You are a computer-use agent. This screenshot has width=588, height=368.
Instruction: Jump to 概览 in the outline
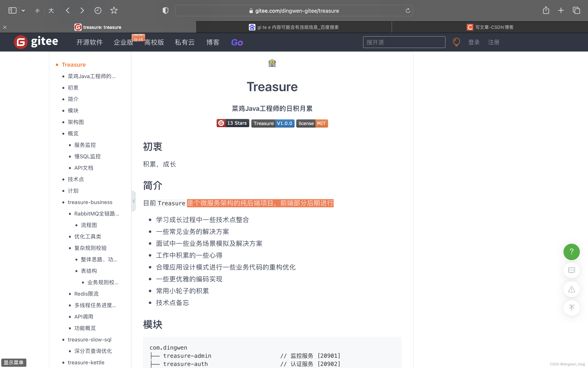[73, 133]
